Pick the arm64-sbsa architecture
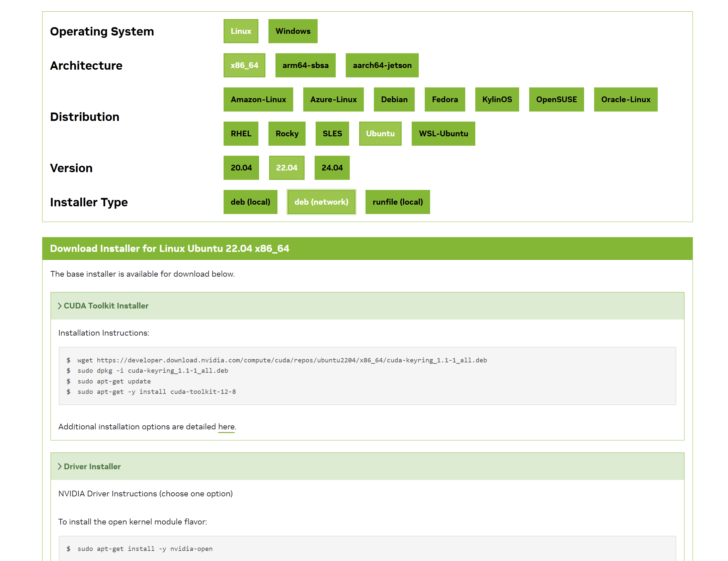This screenshot has width=728, height=561. click(305, 65)
